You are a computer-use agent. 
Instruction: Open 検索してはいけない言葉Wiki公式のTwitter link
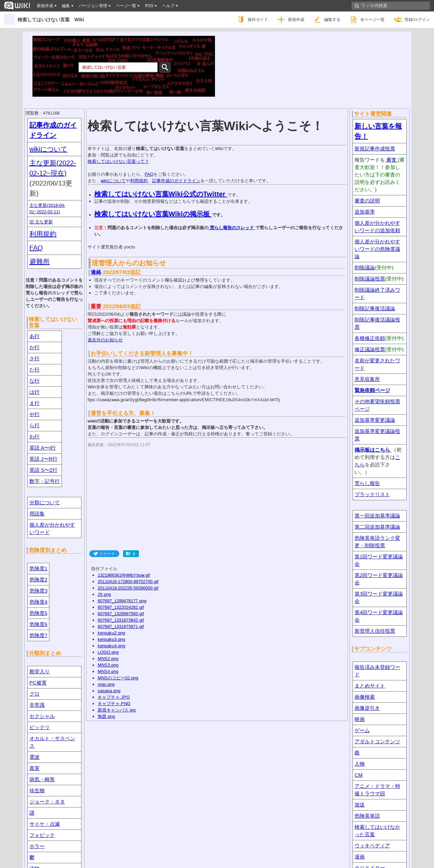161,194
